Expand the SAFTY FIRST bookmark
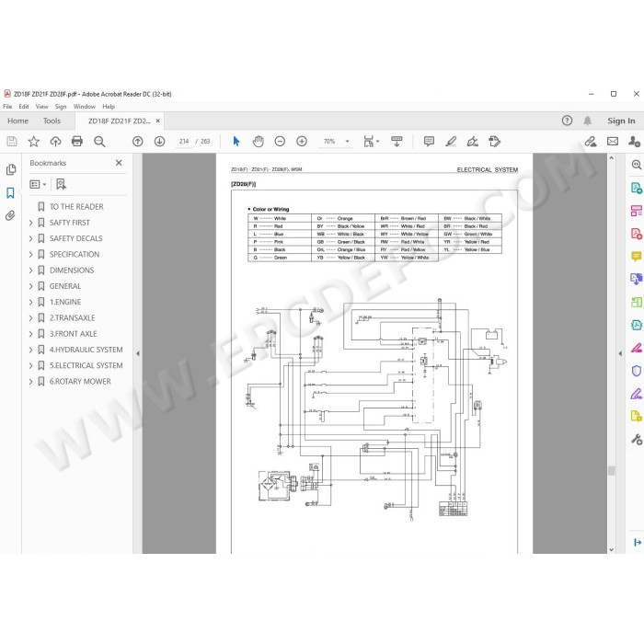The height and width of the screenshot is (644, 644). pos(30,223)
